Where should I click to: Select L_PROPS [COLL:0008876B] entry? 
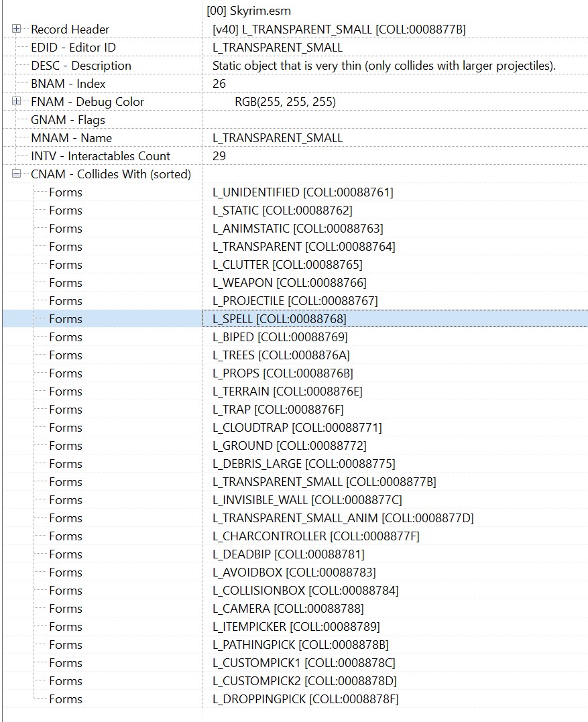tap(283, 373)
